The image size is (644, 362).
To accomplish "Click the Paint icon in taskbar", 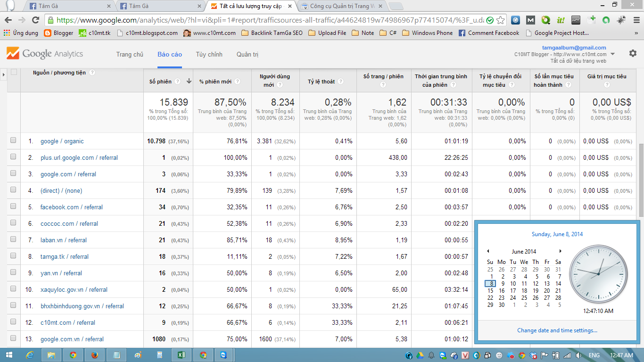I will coord(138,355).
